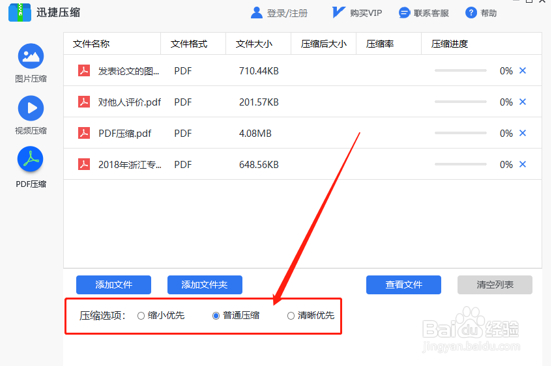Select file name 2018年浙江专...
The height and width of the screenshot is (366, 551).
pos(130,165)
